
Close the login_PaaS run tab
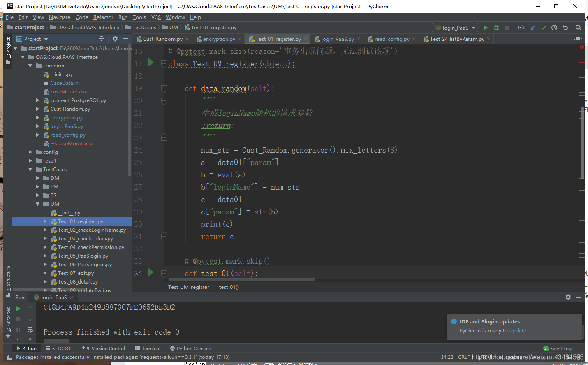click(72, 298)
